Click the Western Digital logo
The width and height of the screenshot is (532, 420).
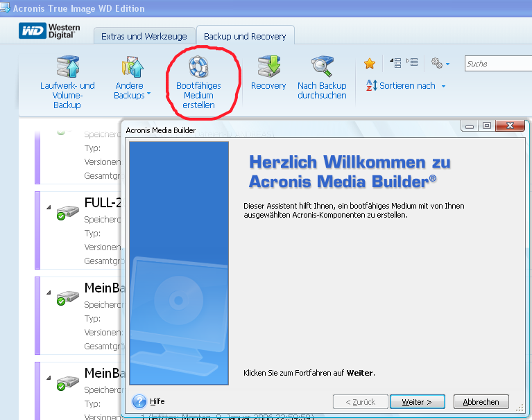49,31
